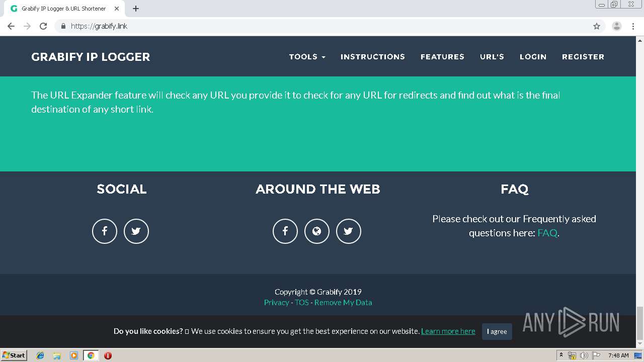
Task: Go to the Login page
Action: [x=533, y=57]
